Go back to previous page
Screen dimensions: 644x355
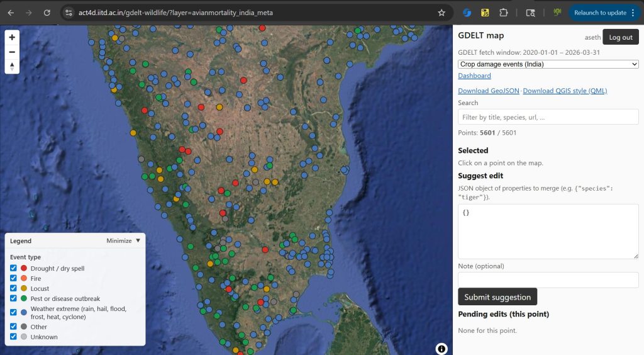[11, 13]
